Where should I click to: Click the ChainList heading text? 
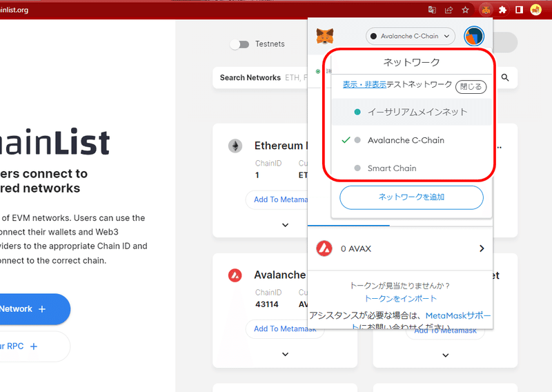(x=55, y=142)
